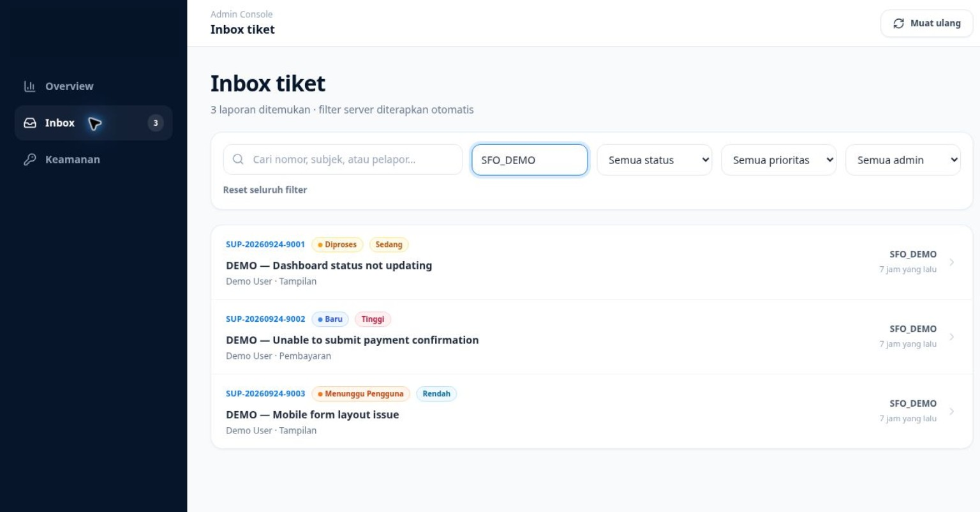Viewport: 980px width, 512px height.
Task: Click the reload arrows icon beside Muat ulang
Action: tap(898, 24)
